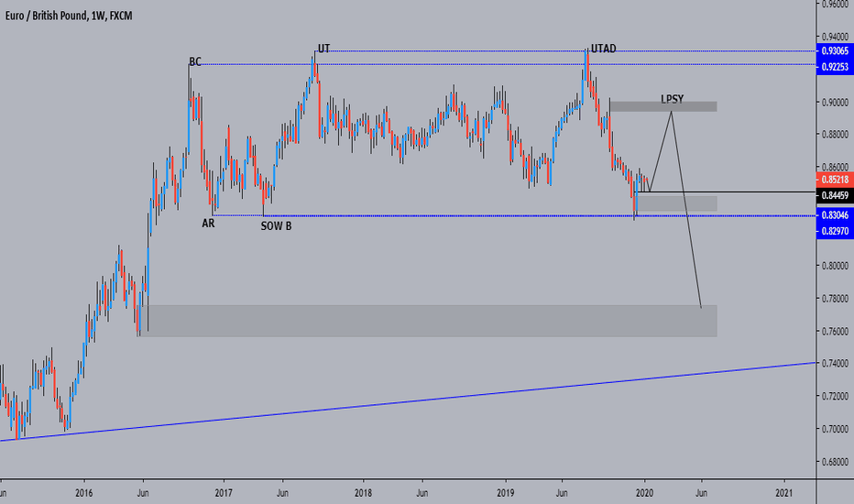
Task: Select the LPSY text label
Action: point(672,98)
